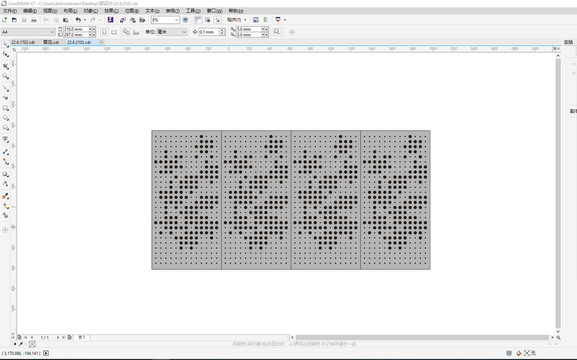Select the Pick tool in toolbox
This screenshot has width=577, height=360.
(6, 44)
